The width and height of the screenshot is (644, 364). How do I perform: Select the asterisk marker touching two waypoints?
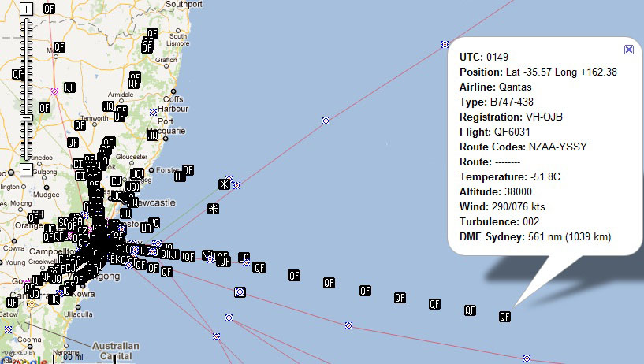point(224,184)
